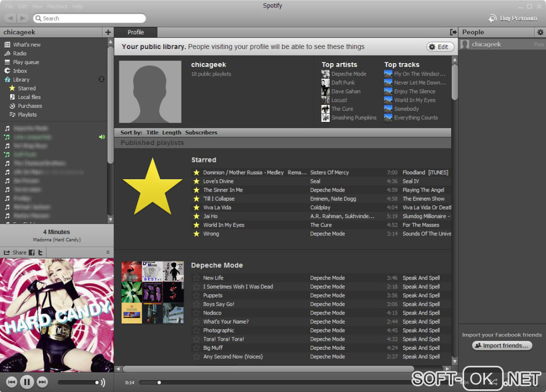Screen dimensions: 546x392
Task: Click the share-profile icon beside Profile tab
Action: pos(453,32)
